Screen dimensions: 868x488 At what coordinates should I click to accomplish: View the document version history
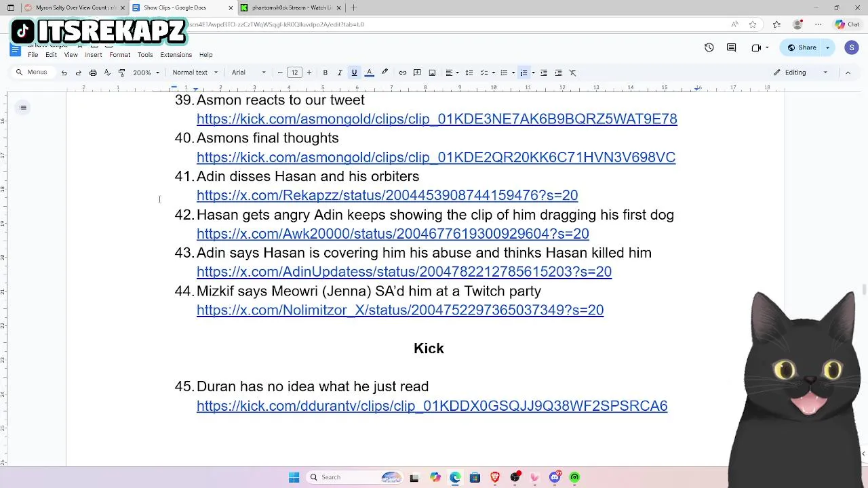coord(709,47)
